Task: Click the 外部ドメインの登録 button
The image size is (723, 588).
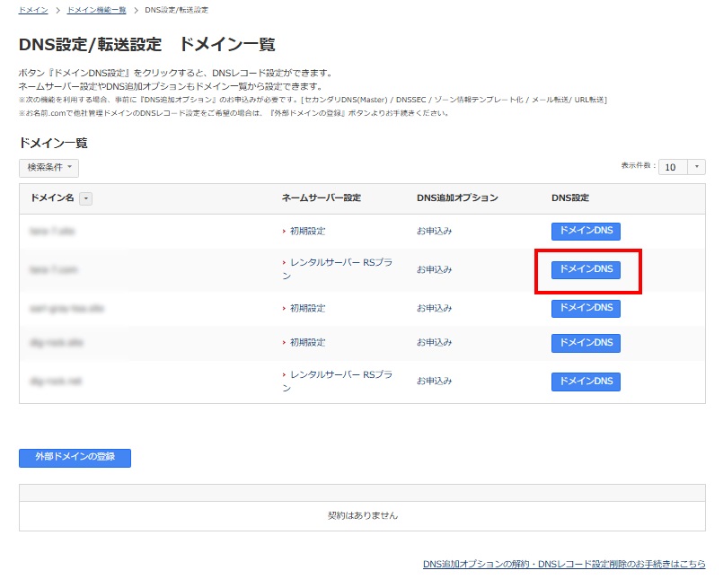Action: (75, 457)
